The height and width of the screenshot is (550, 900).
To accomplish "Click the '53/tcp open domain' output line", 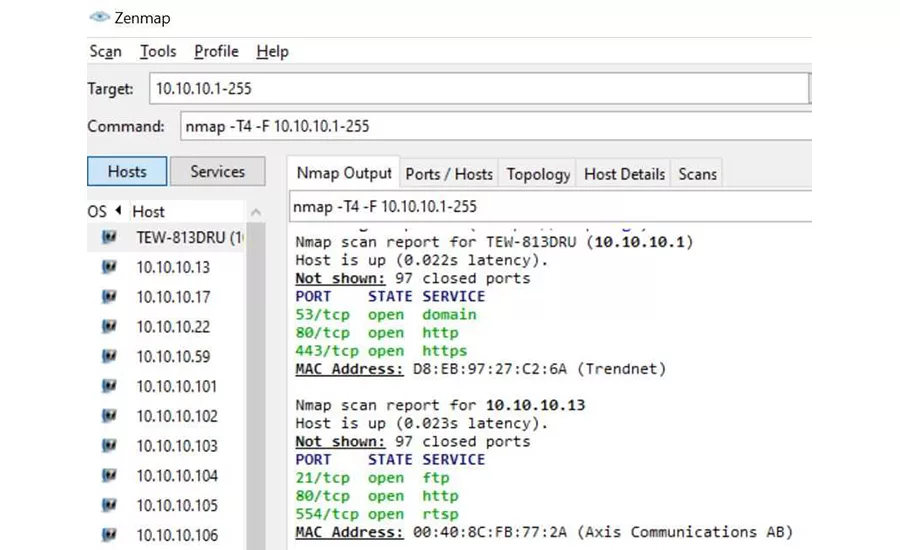I will click(386, 315).
